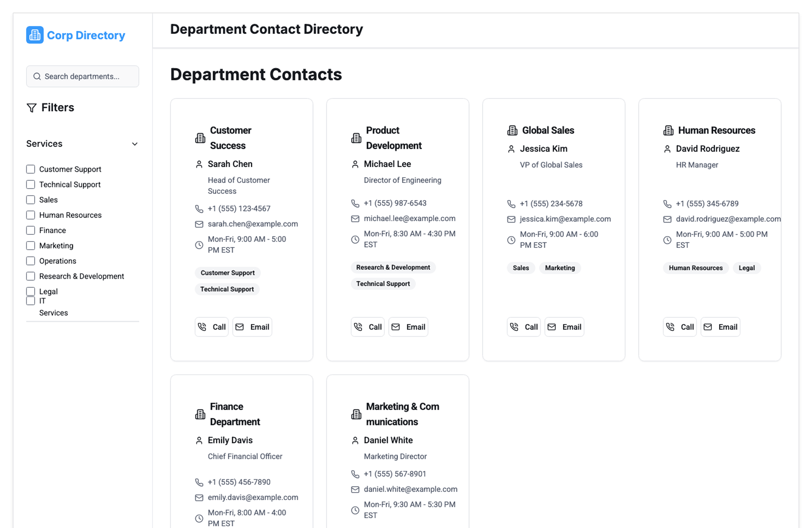This screenshot has width=812, height=528.
Task: Click building icon beside Global Sales
Action: (512, 130)
